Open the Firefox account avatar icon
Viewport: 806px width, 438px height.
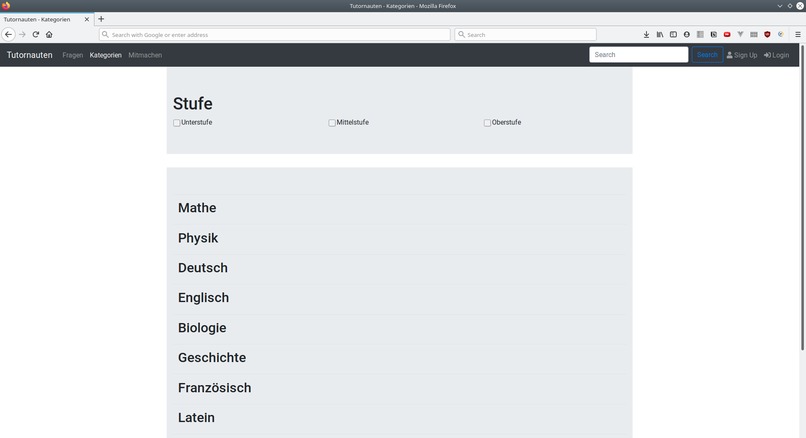point(686,34)
